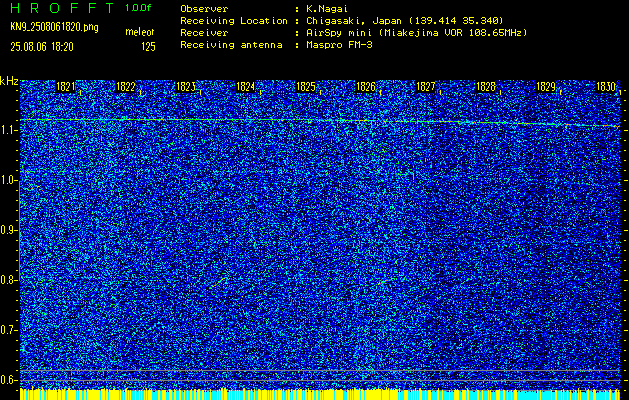Click the 1.0 frequency axis label
The height and width of the screenshot is (400, 629).
(9, 181)
